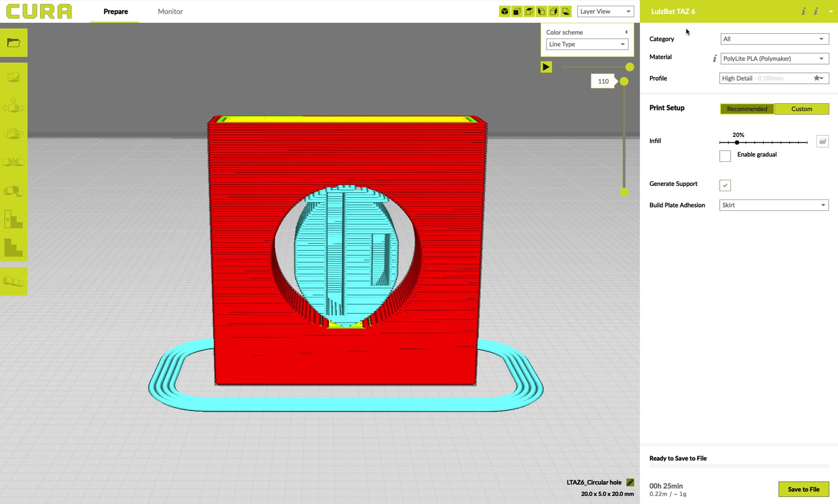
Task: Open the infill pattern icon beside the slider
Action: click(x=822, y=141)
